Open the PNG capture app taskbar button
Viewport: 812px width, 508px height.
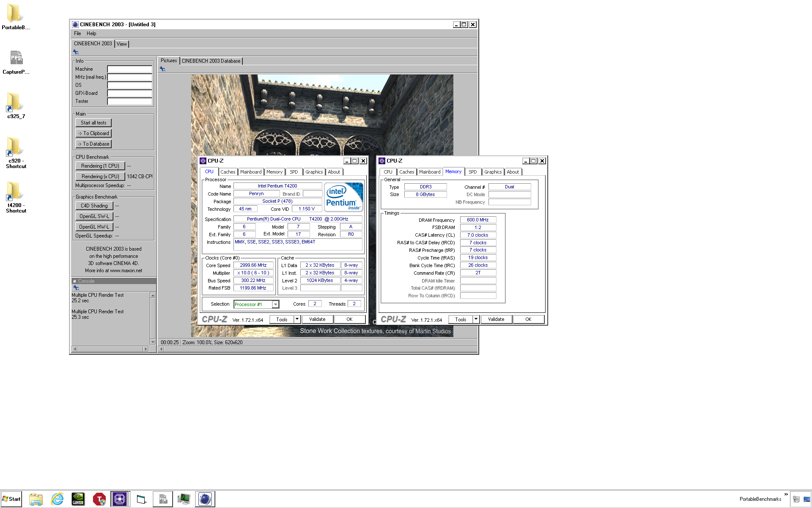163,499
